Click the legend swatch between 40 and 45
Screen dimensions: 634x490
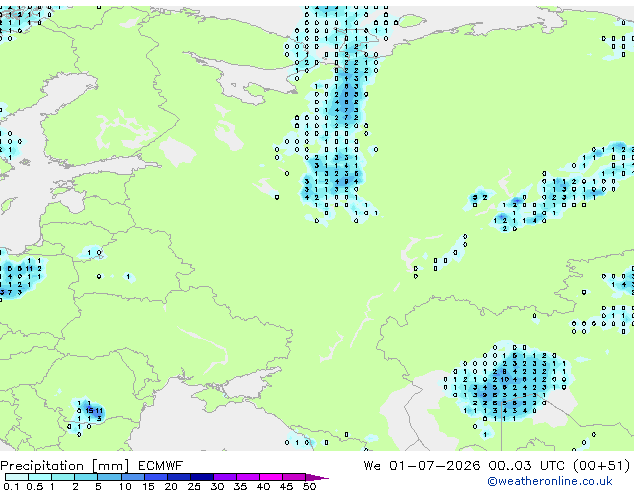271,477
